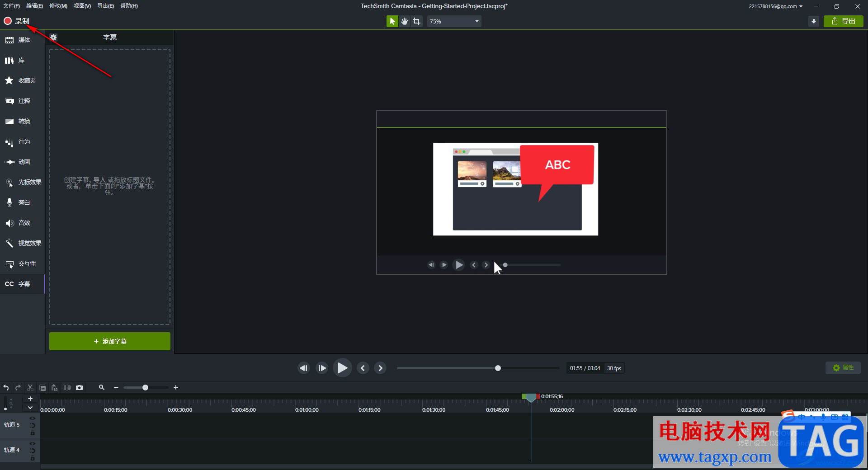Open the 行为 behaviors tab
868x470 pixels.
[23, 142]
